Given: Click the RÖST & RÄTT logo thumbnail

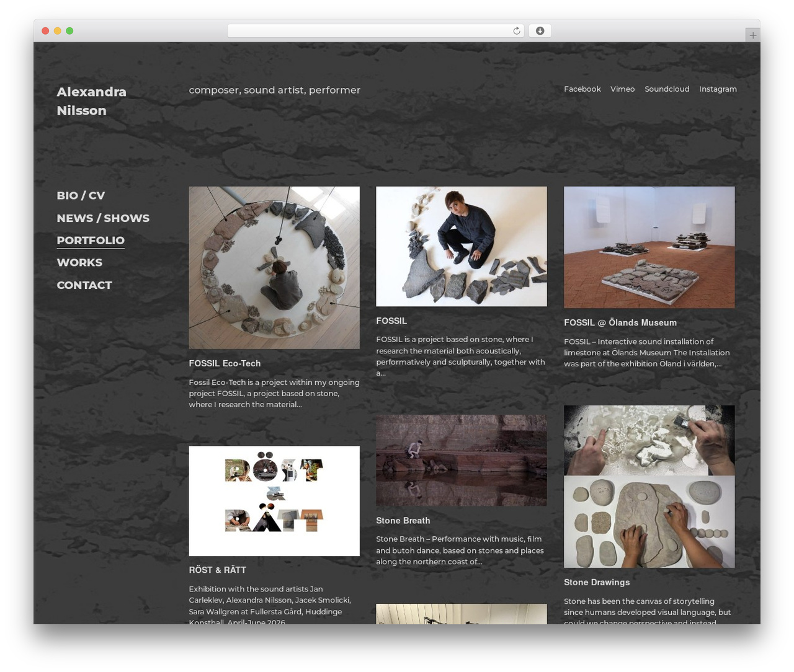Looking at the screenshot, I should pyautogui.click(x=274, y=501).
